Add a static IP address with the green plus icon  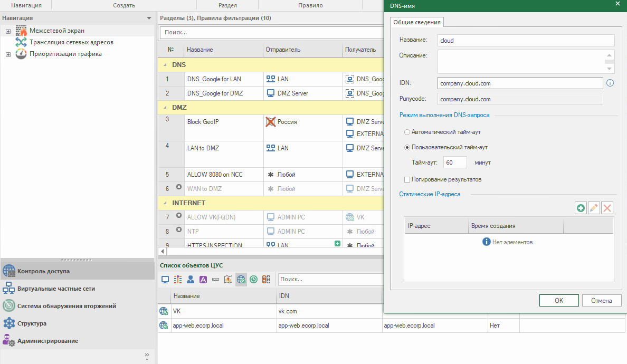[581, 208]
